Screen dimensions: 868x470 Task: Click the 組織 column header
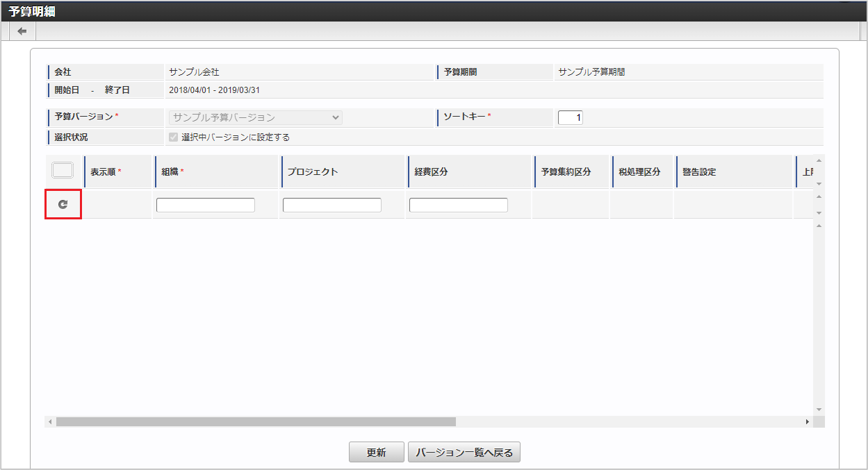[218, 171]
